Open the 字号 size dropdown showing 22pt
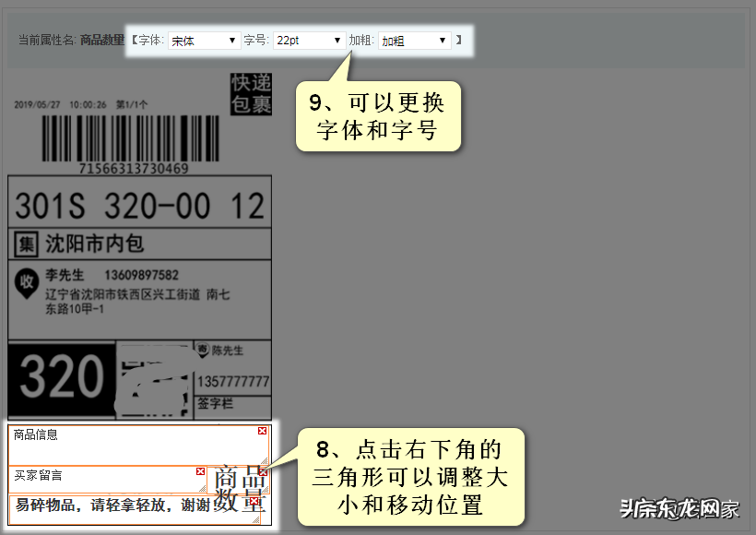Viewport: 756px width, 535px height. coord(308,41)
